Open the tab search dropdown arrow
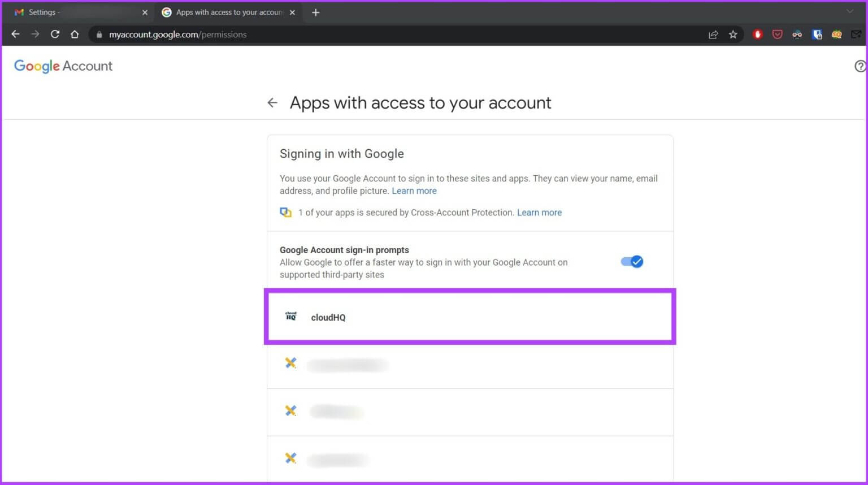The image size is (868, 485). click(x=850, y=12)
